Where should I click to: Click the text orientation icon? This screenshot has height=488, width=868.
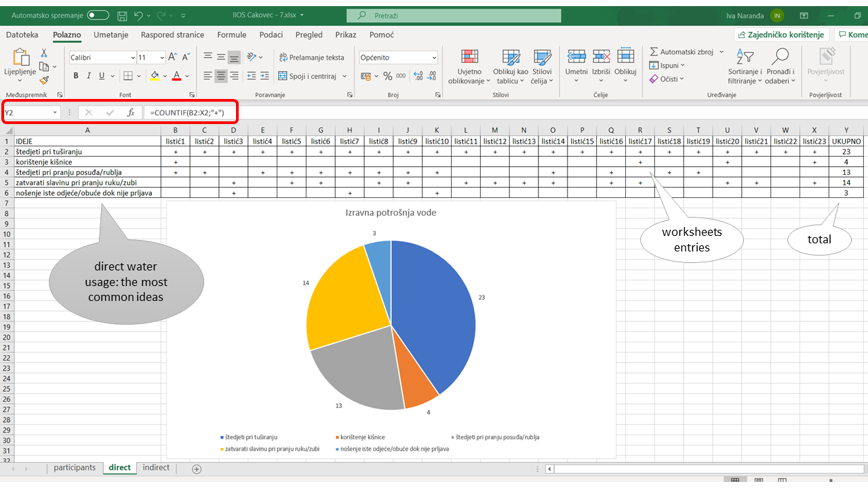[x=252, y=58]
